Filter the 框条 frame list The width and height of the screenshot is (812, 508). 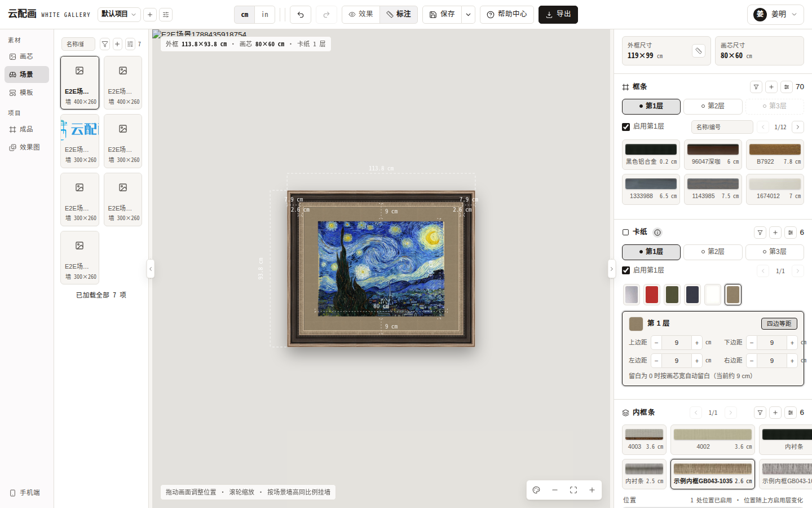[756, 87]
